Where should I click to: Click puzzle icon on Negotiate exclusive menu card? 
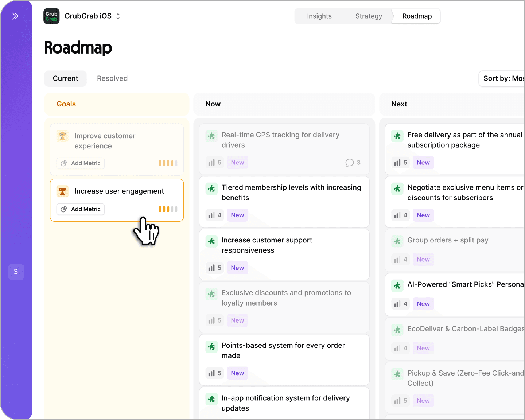(397, 188)
